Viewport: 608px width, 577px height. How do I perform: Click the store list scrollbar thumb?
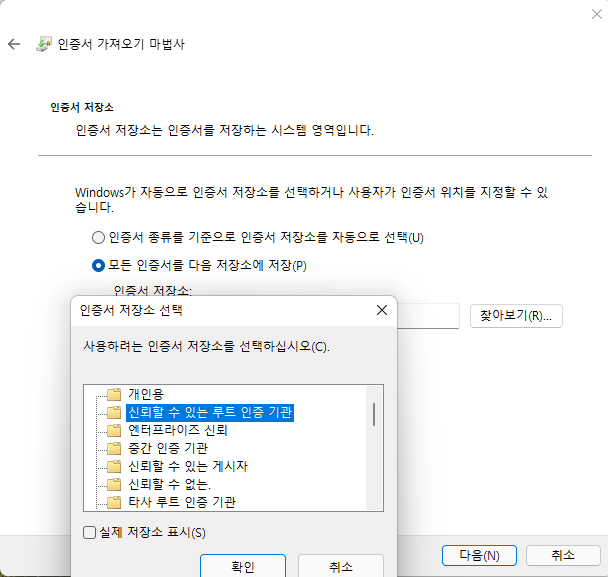point(374,414)
